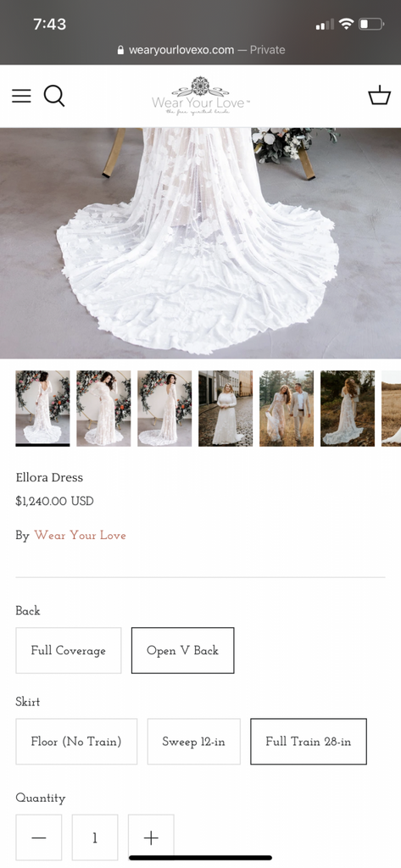
Task: Select the quantity number field
Action: point(95,837)
